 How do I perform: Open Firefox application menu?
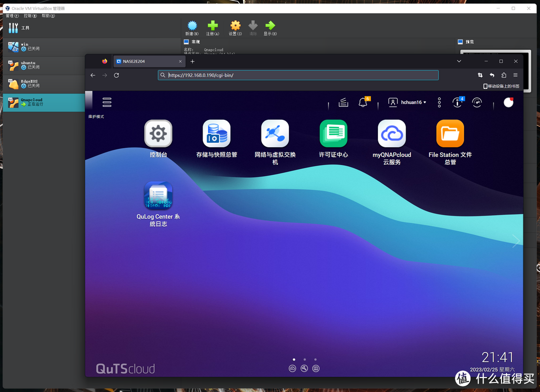click(x=515, y=75)
